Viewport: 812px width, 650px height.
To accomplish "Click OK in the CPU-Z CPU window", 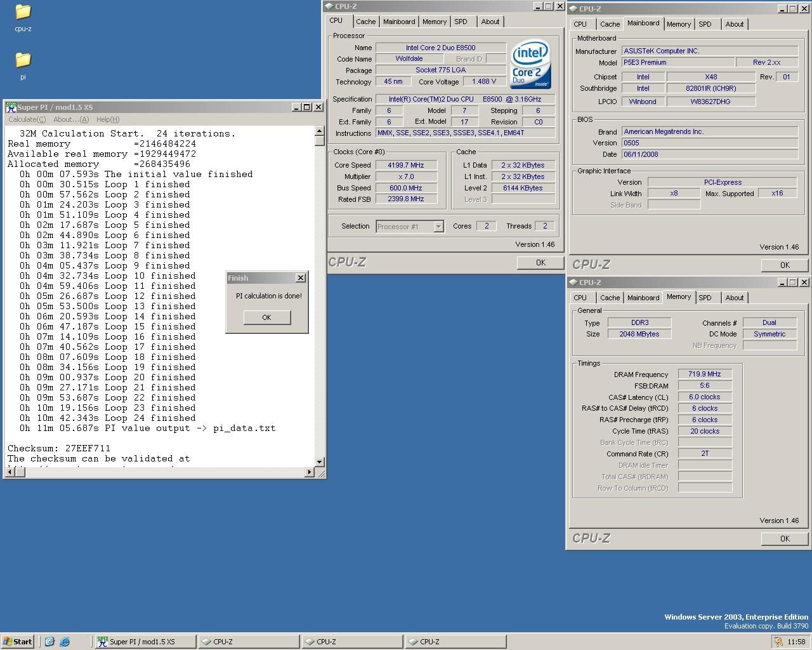I will [540, 263].
